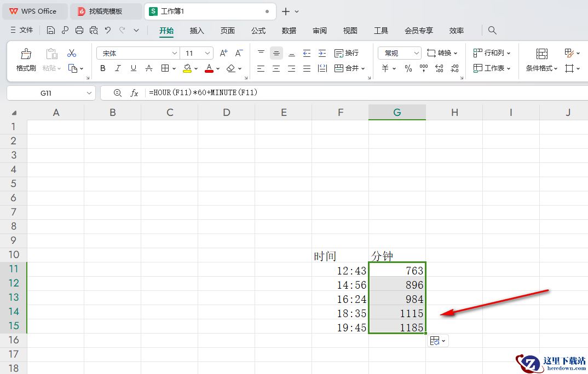Click the fx insert function icon
This screenshot has height=374, width=588.
click(134, 93)
